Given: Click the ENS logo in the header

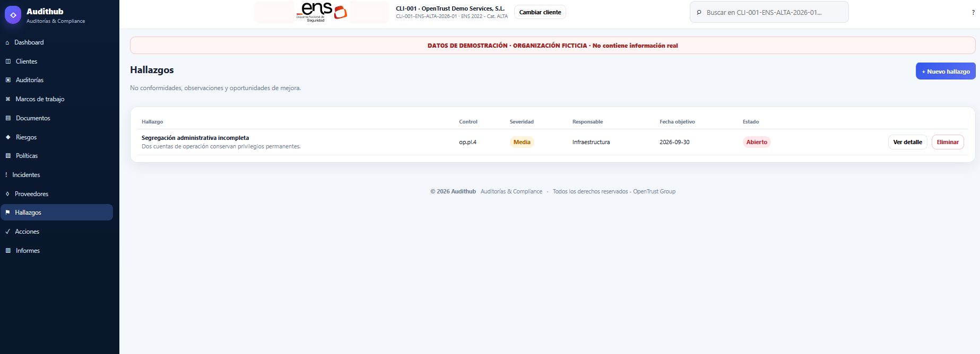Looking at the screenshot, I should [x=322, y=12].
